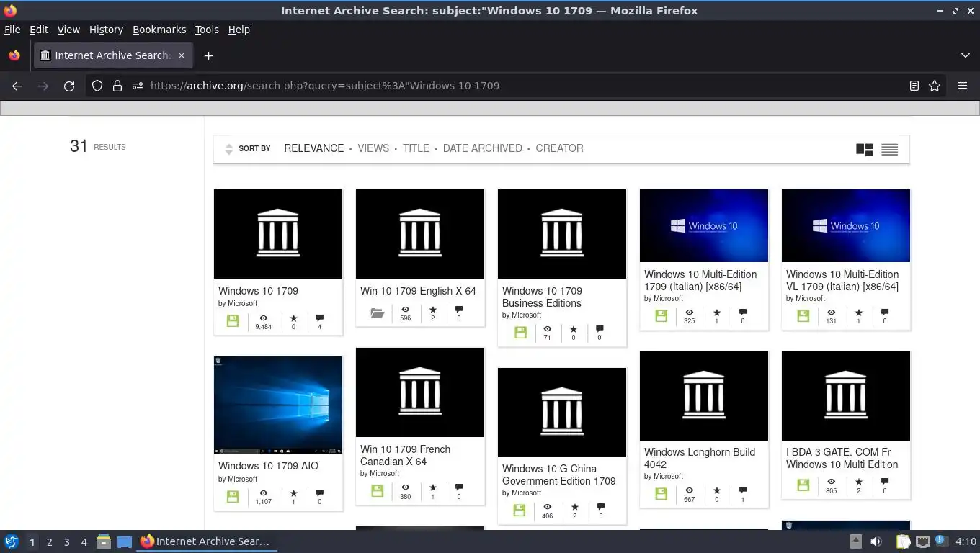Switch to tile view layout icon
The image size is (980, 553).
pyautogui.click(x=865, y=149)
